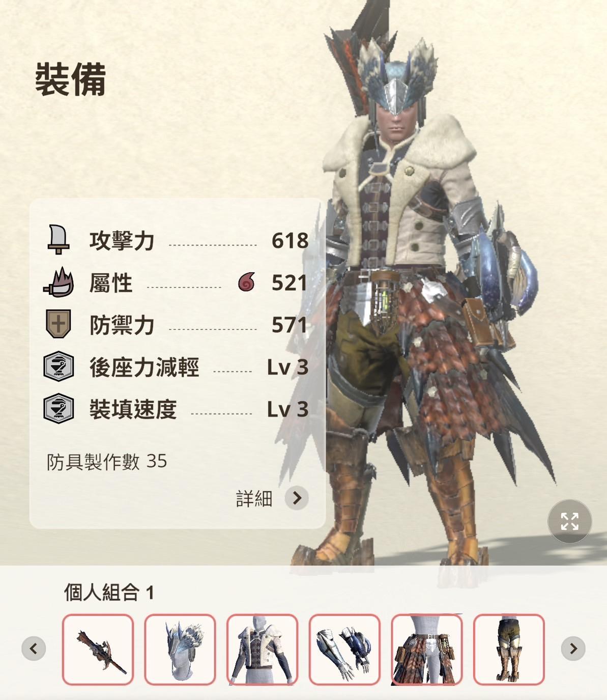This screenshot has width=607, height=700.
Task: Open details via the 詳細 arrow button
Action: pos(297,498)
